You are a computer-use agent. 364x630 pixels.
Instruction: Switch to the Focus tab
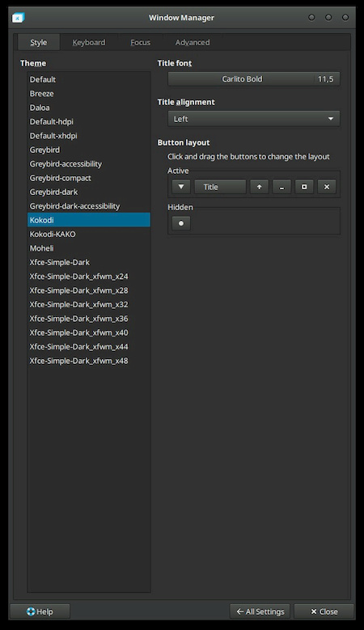pyautogui.click(x=140, y=43)
